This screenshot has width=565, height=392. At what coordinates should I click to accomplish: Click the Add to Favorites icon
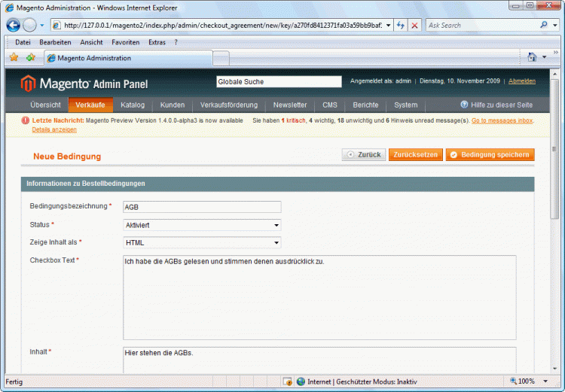click(31, 57)
